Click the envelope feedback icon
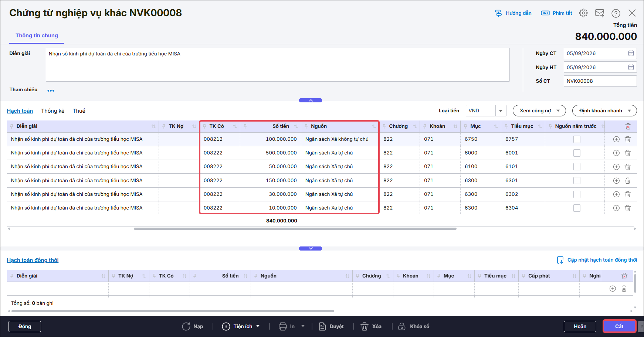Viewport: 644px width, 337px height. [600, 13]
